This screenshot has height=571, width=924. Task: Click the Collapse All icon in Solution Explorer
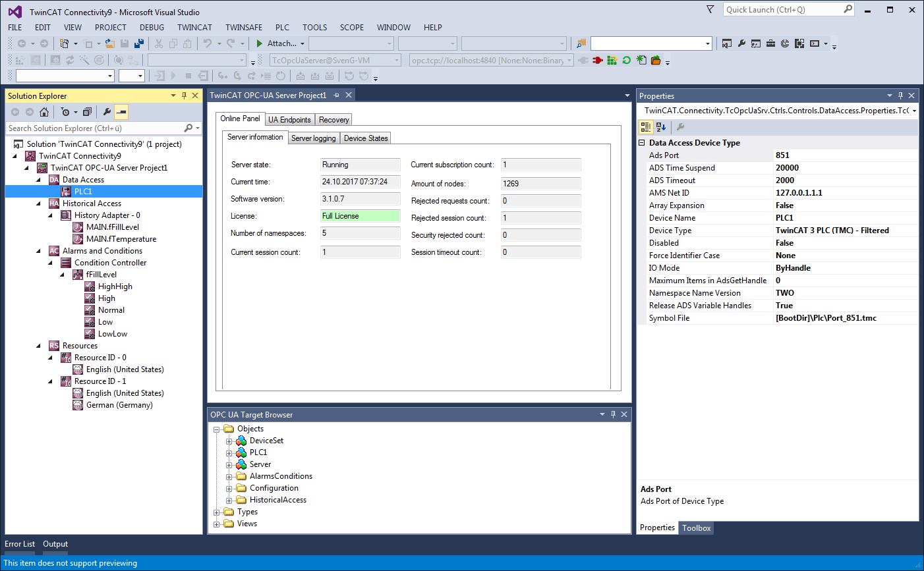(87, 112)
